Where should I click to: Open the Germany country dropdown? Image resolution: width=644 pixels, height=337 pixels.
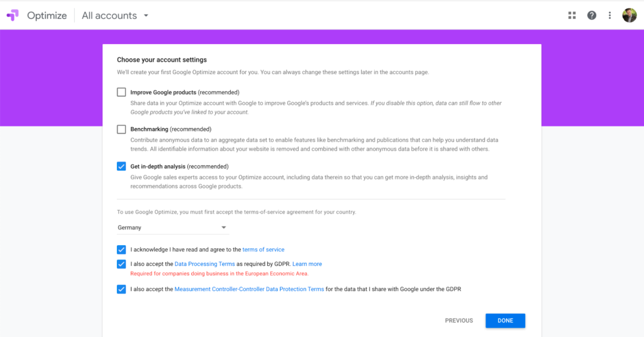coord(172,228)
